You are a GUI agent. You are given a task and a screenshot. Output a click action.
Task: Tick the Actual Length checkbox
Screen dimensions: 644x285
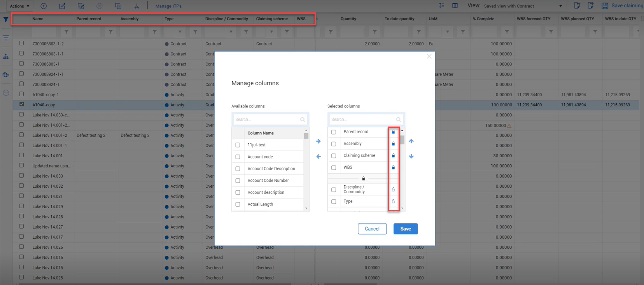coord(238,204)
